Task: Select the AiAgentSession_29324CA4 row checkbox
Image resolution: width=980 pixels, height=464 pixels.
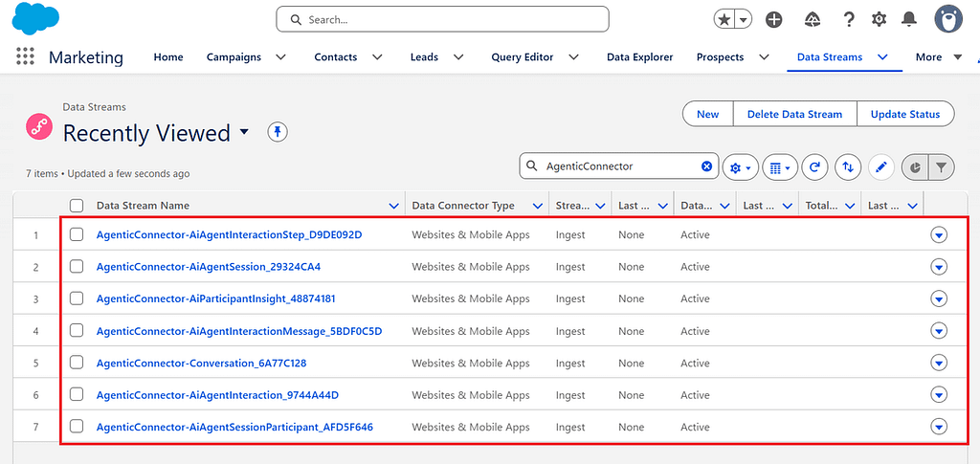Action: [x=77, y=267]
